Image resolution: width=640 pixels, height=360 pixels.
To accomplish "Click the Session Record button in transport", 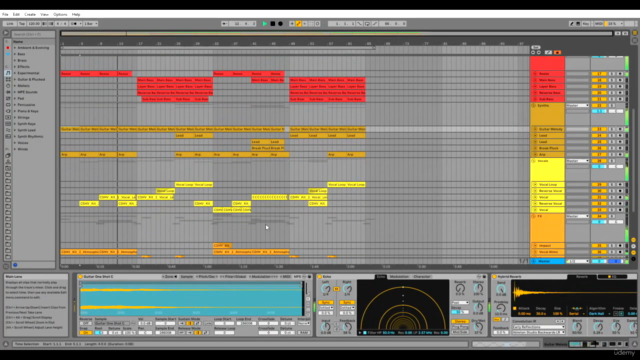I will click(318, 24).
